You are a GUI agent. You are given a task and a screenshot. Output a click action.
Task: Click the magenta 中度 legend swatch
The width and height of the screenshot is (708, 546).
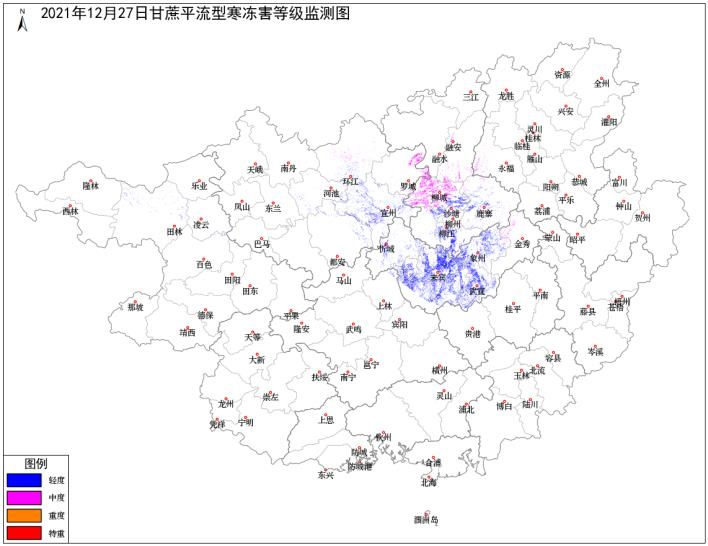[23, 497]
